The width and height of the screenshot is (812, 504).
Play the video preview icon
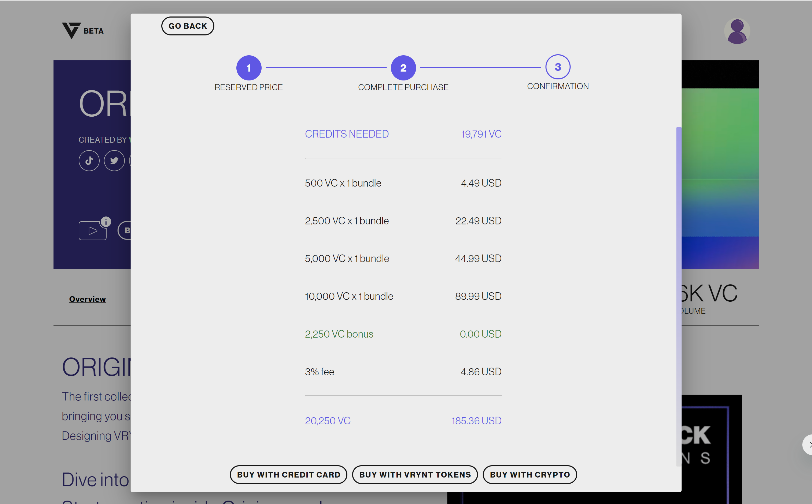coord(92,231)
